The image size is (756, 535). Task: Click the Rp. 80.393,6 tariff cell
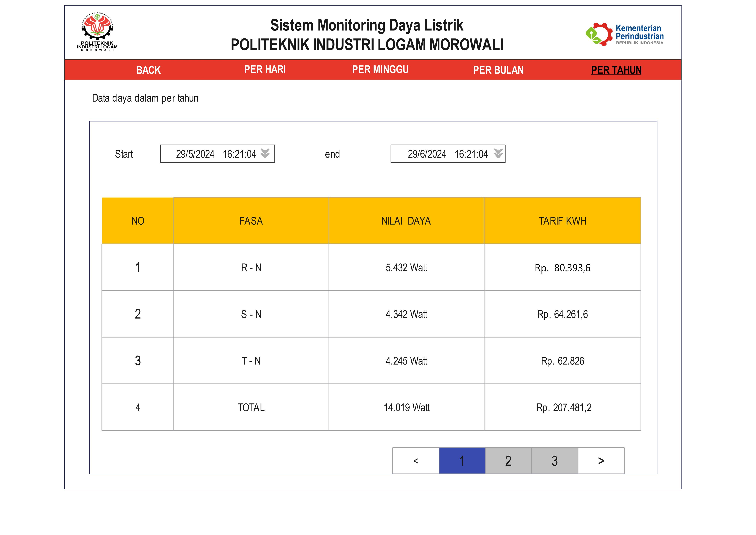tap(562, 267)
